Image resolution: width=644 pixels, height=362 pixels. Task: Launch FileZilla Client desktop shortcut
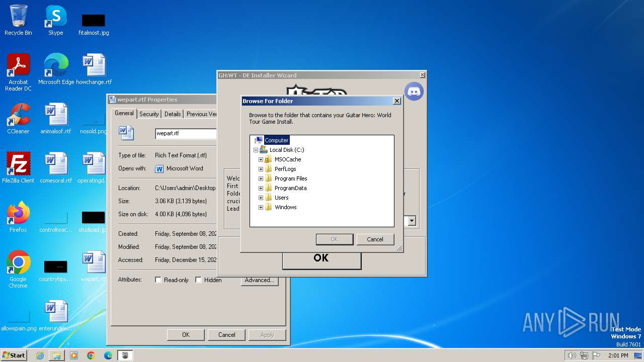tap(18, 168)
